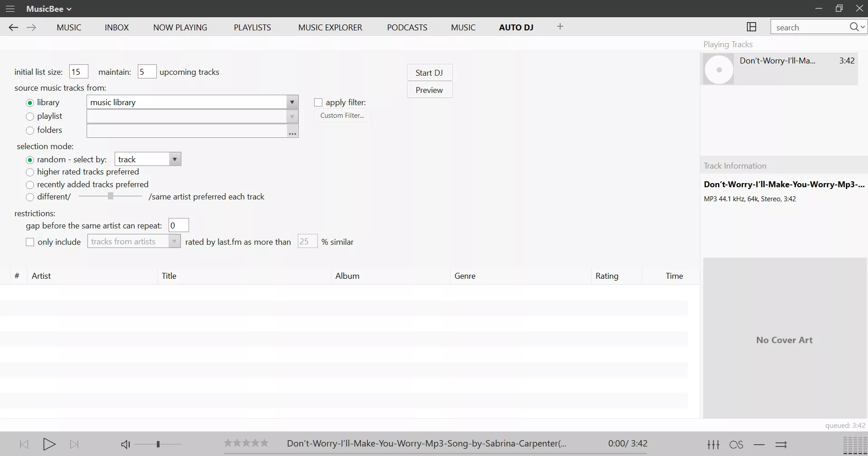
Task: Switch to the MUSIC EXPLORER tab
Action: pos(330,27)
